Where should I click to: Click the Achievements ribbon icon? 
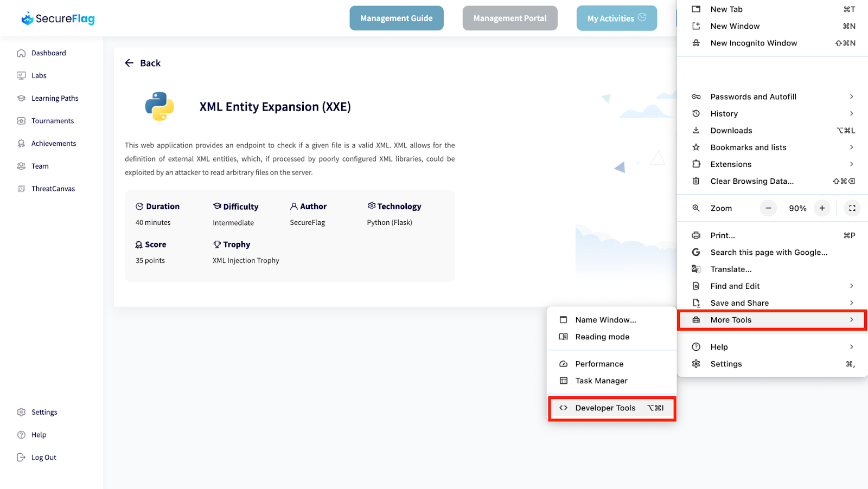21,144
